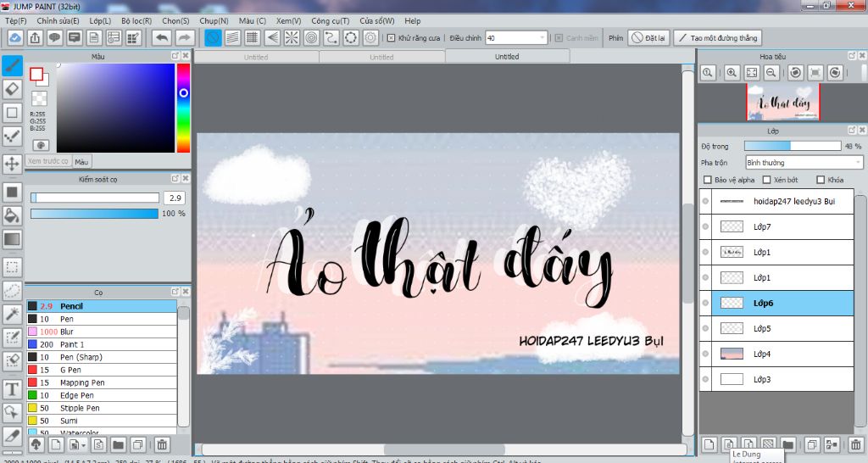The height and width of the screenshot is (463, 868).
Task: Open snap settings gear icon
Action: point(370,37)
